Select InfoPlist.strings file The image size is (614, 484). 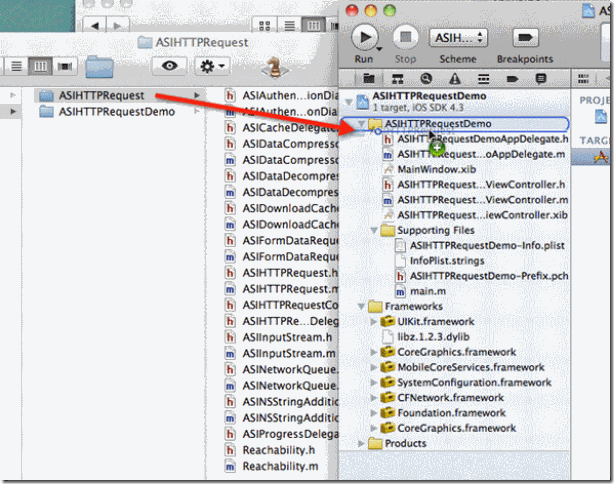pyautogui.click(x=447, y=261)
